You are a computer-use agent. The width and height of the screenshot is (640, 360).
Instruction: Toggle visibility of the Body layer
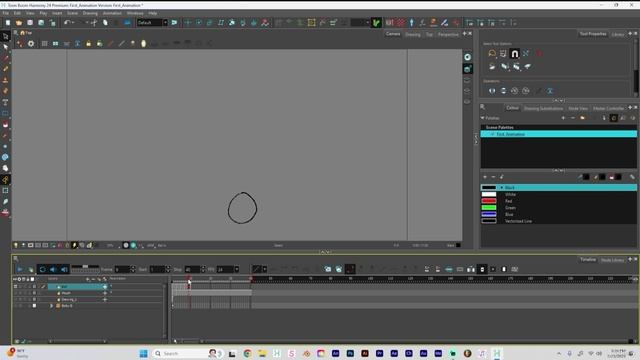coord(15,305)
